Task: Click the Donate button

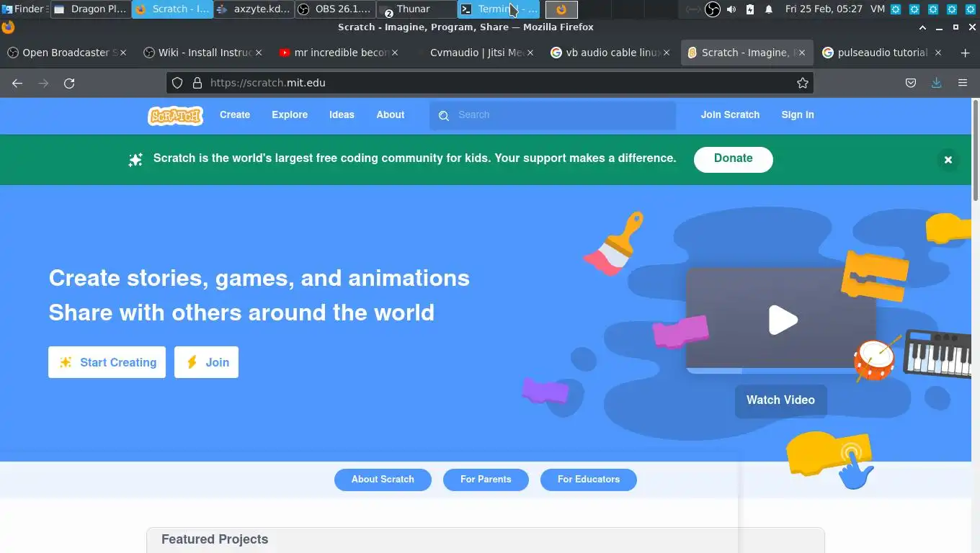Action: 734,159
